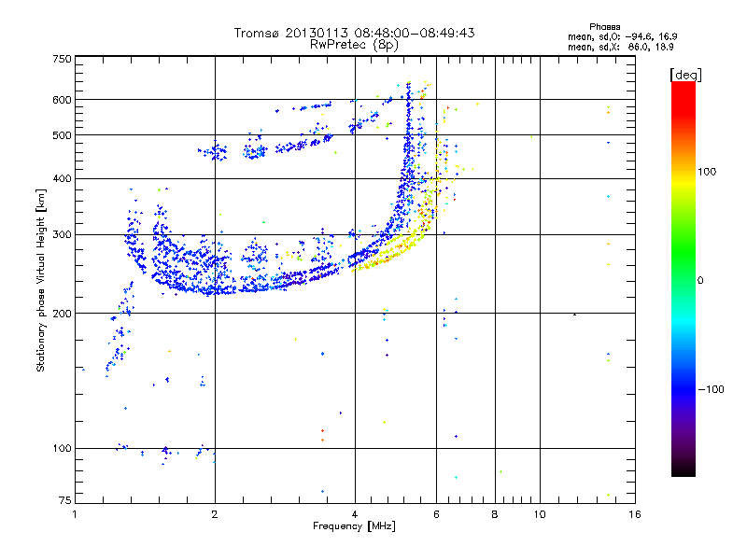
Task: Click the y-axis '400' tick label
Action: click(62, 179)
